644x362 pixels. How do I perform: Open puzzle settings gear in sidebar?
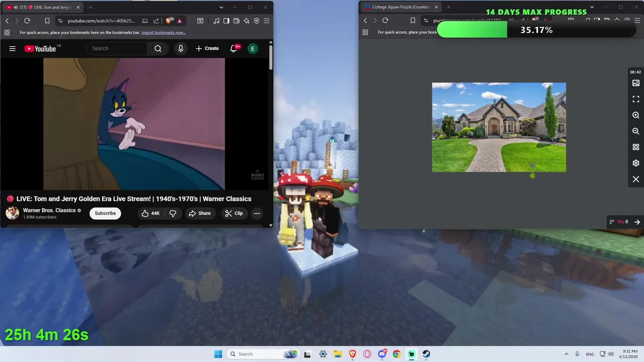click(x=636, y=163)
